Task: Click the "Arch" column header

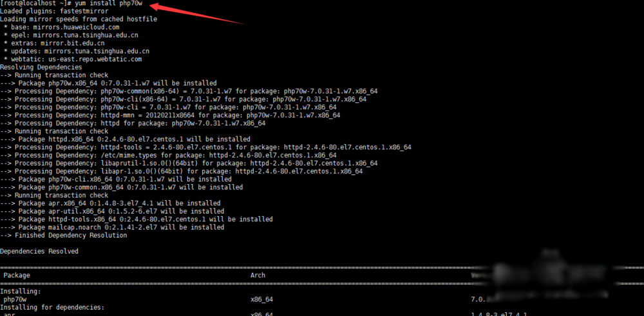Action: 258,275
